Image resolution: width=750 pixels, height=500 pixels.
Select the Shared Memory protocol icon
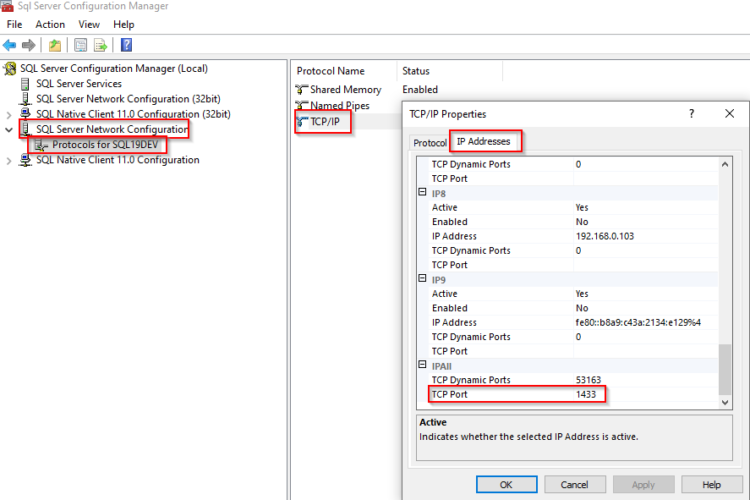click(x=302, y=90)
